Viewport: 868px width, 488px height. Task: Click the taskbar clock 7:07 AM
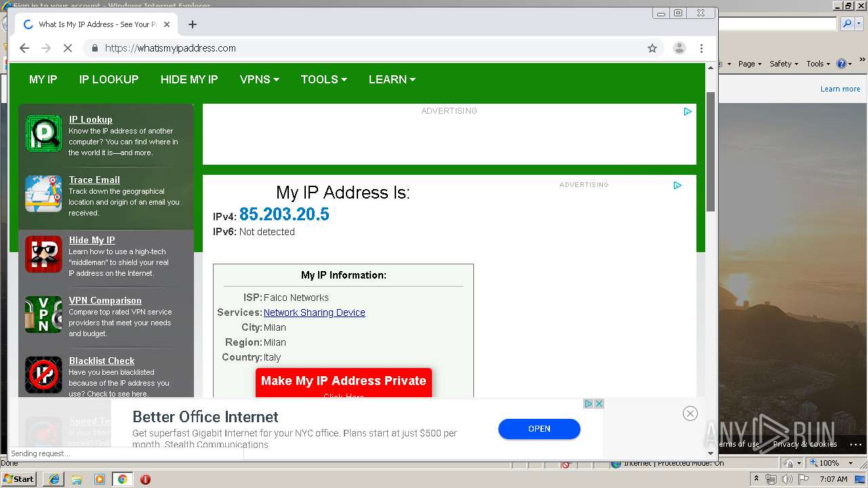(833, 479)
